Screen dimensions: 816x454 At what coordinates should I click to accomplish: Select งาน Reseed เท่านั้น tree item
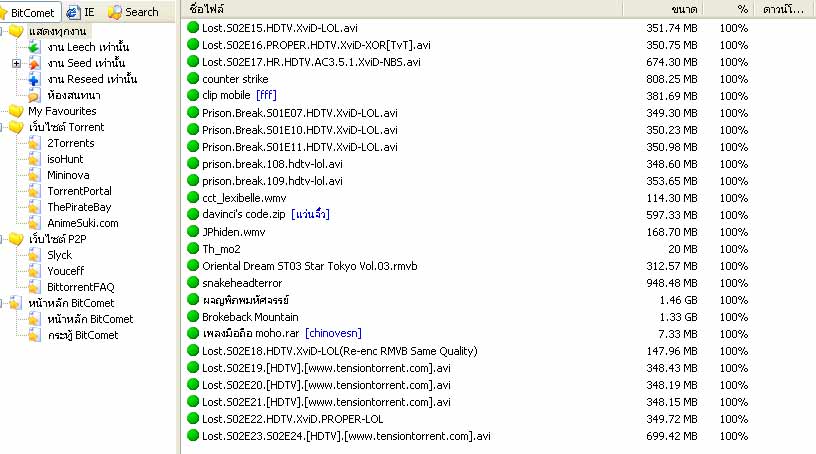tap(92, 80)
